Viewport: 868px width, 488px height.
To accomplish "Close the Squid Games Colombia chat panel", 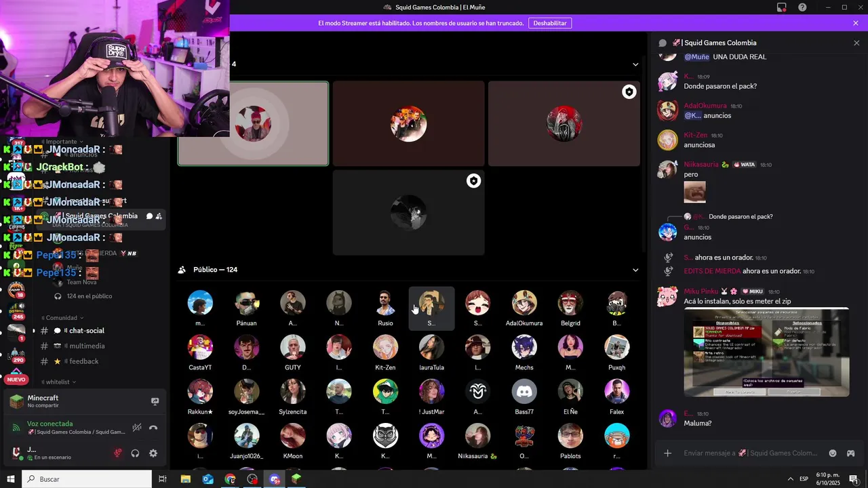I will [856, 43].
